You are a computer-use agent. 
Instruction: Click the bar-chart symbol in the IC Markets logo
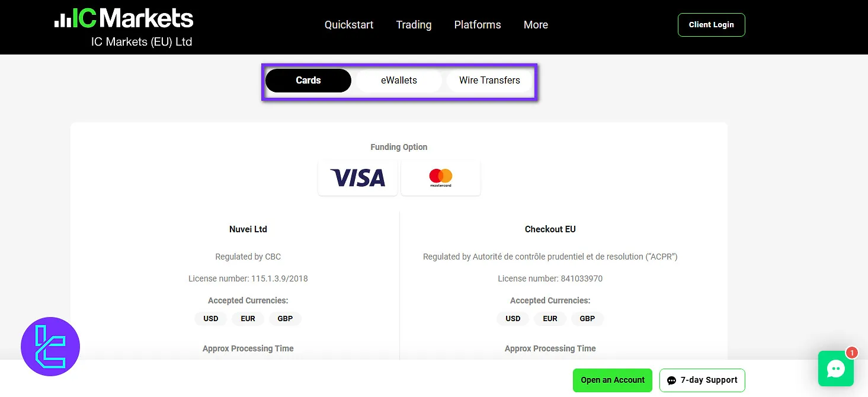(x=61, y=18)
